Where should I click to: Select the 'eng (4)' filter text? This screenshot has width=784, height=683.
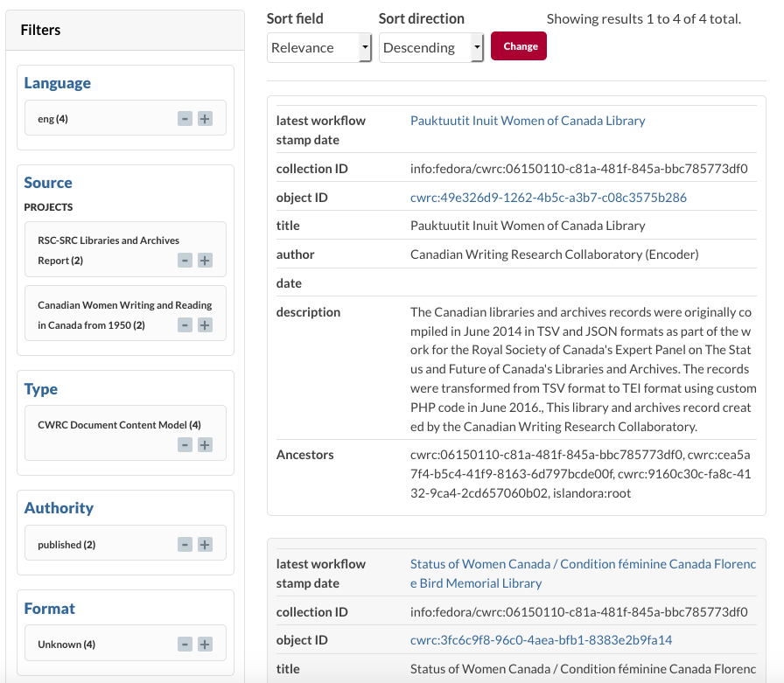(x=53, y=119)
